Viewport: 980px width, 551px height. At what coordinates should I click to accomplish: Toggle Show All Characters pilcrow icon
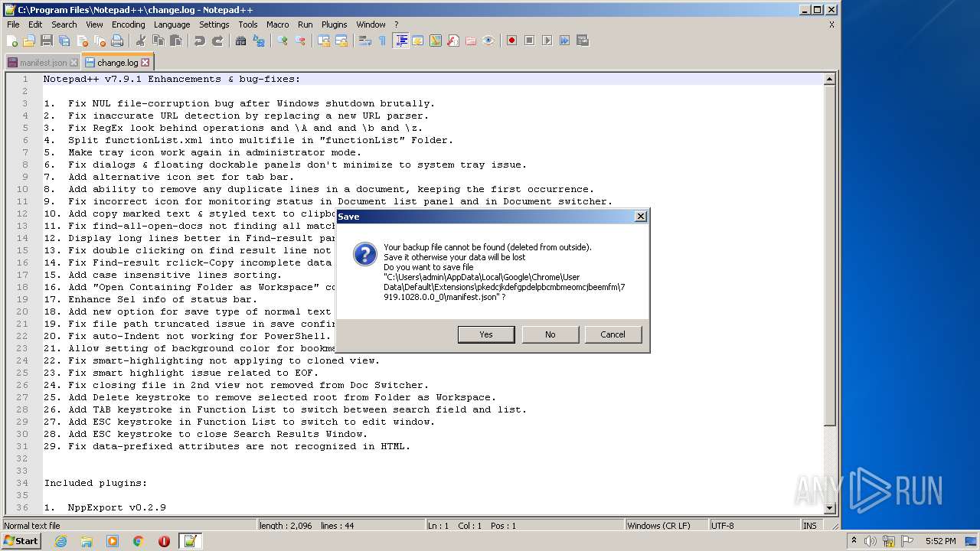(x=382, y=41)
